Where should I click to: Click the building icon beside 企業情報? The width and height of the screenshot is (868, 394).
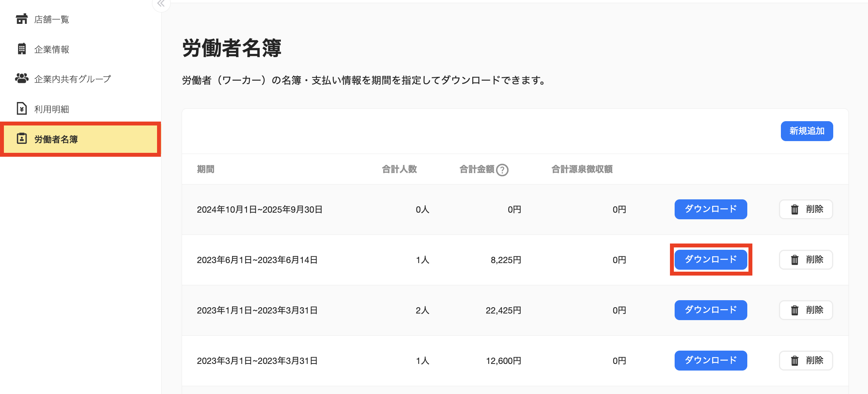tap(22, 49)
